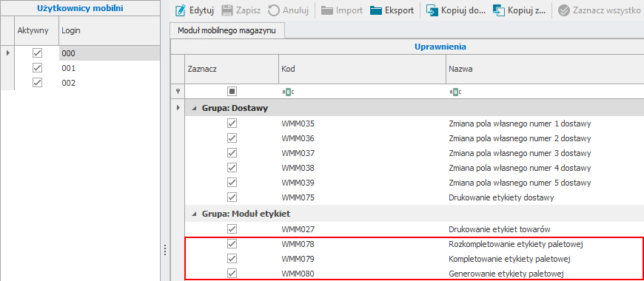Viewport: 644px width, 281px height.
Task: Click the Zapisz floppy disk icon
Action: (227, 10)
